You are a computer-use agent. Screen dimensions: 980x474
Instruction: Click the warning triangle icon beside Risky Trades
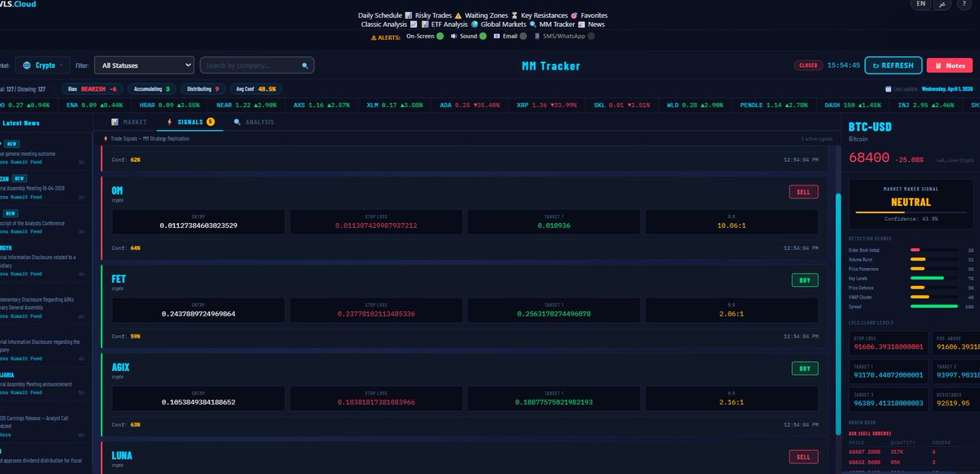[x=458, y=16]
